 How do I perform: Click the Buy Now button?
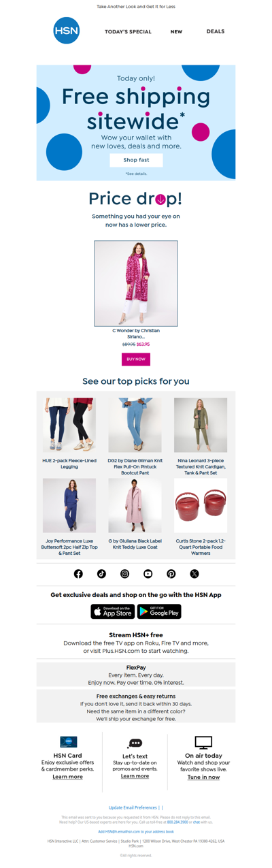point(136,359)
